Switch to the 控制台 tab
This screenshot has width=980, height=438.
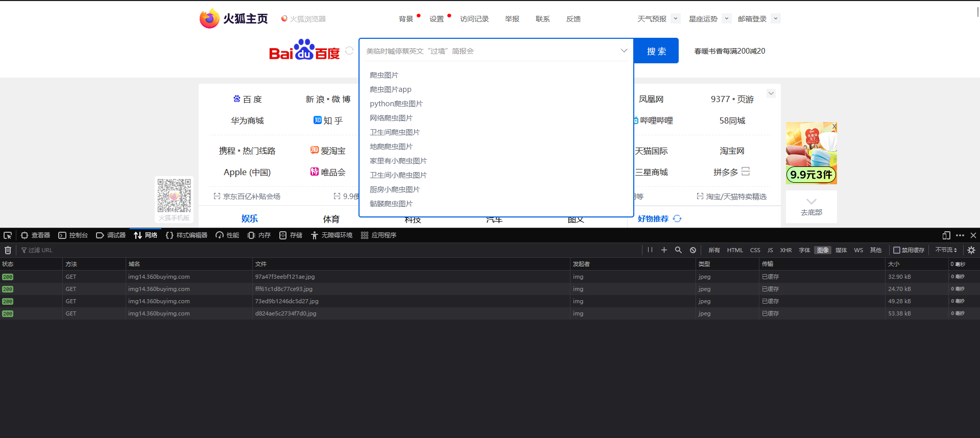click(74, 235)
